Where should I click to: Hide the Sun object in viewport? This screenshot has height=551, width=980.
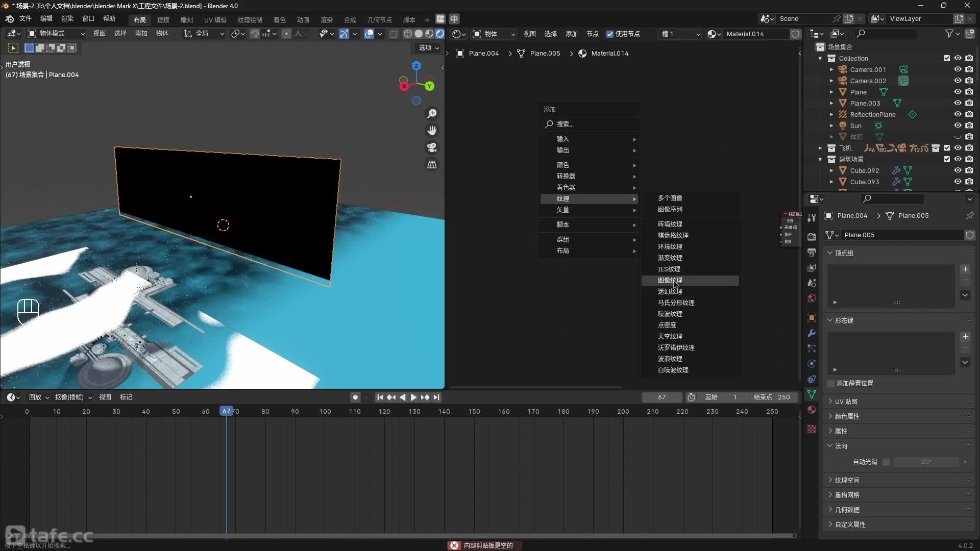(958, 126)
